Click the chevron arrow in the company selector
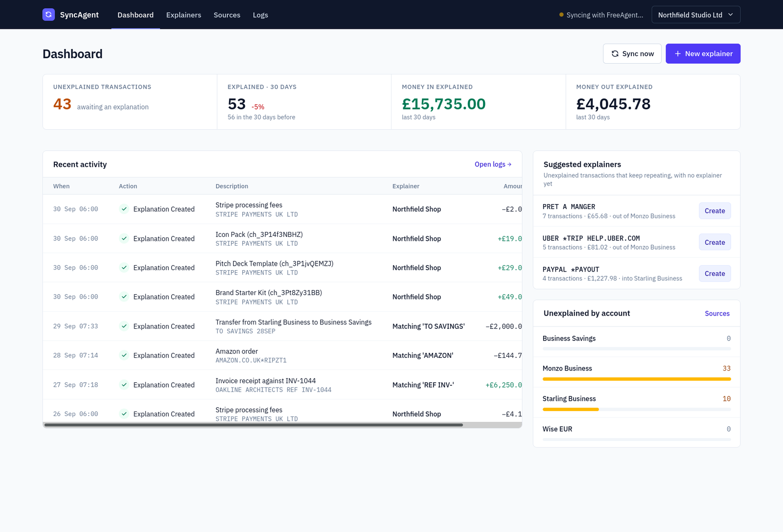 click(731, 15)
